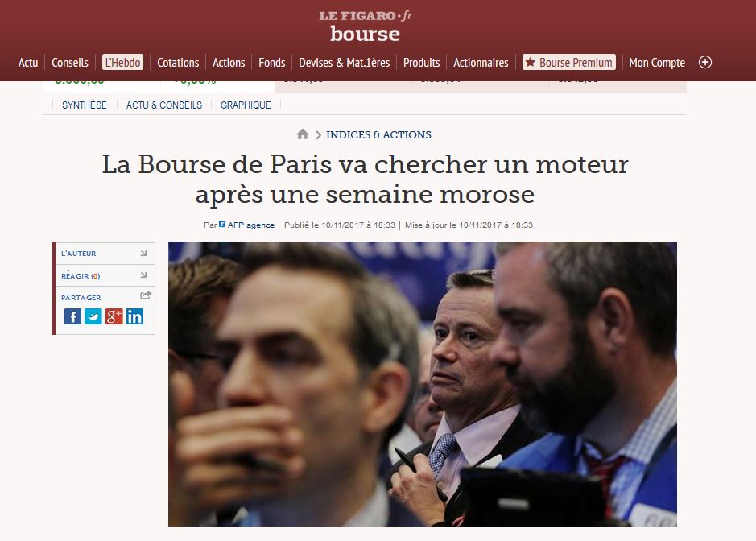Open the Devises & Mat.1ères menu
The image size is (756, 541).
345,63
